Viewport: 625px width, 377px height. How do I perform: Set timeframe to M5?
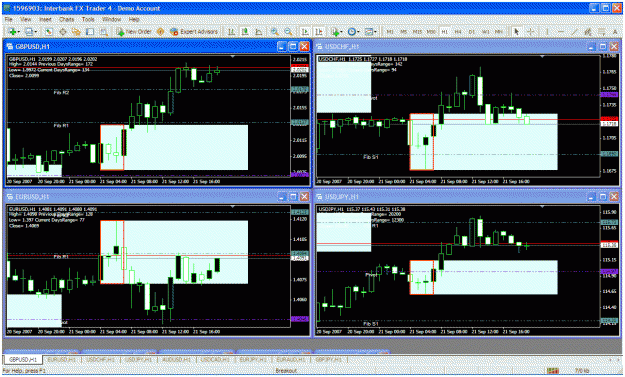(x=403, y=31)
